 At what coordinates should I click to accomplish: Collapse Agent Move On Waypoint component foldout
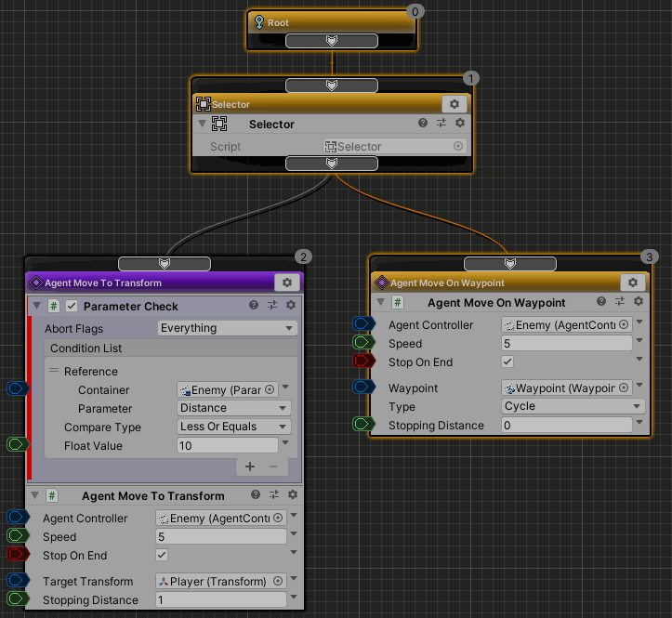pyautogui.click(x=380, y=302)
